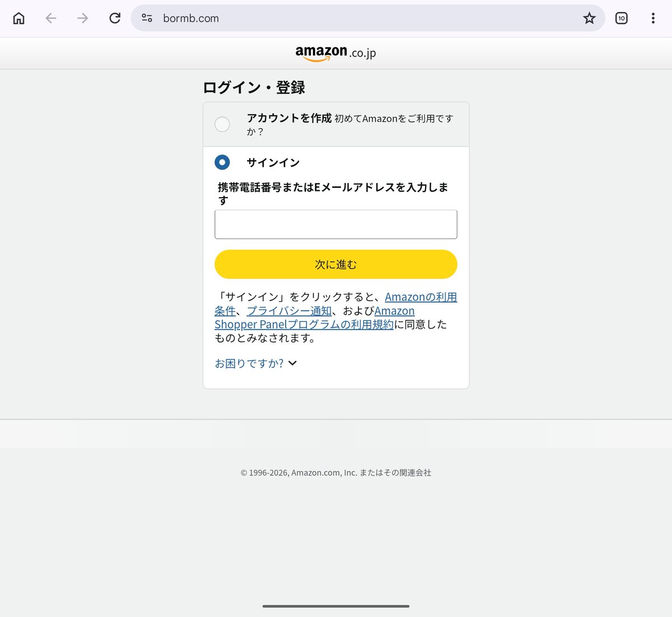The image size is (672, 617).
Task: Click the アカウントを作成 label text
Action: click(289, 118)
